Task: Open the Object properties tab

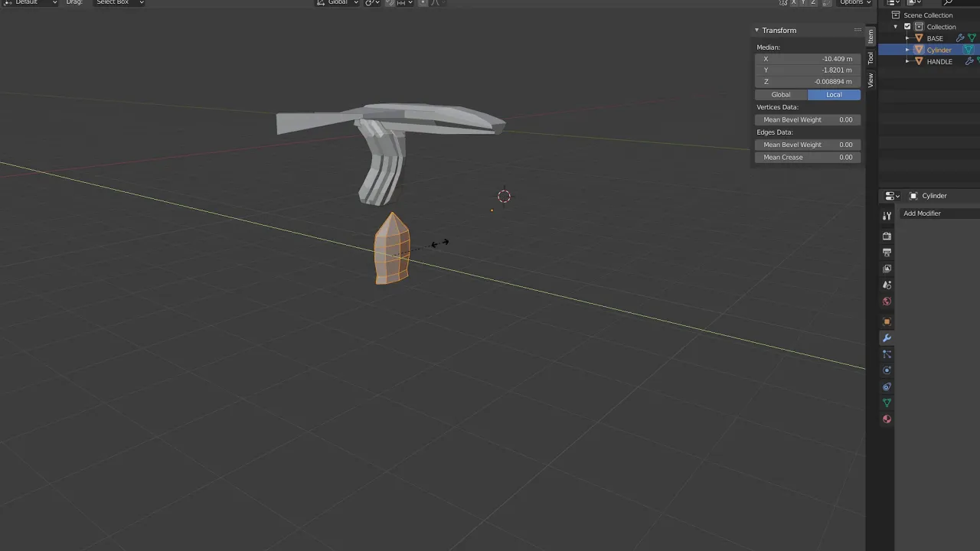Action: 887,321
